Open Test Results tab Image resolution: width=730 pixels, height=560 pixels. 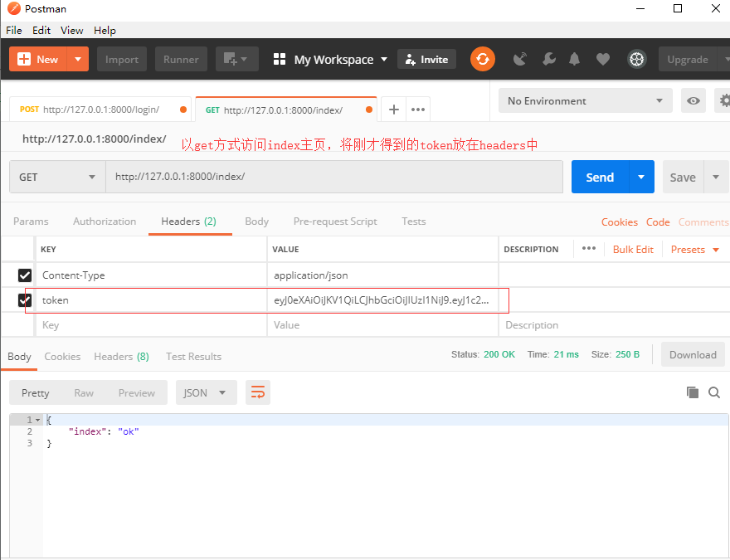tap(193, 357)
